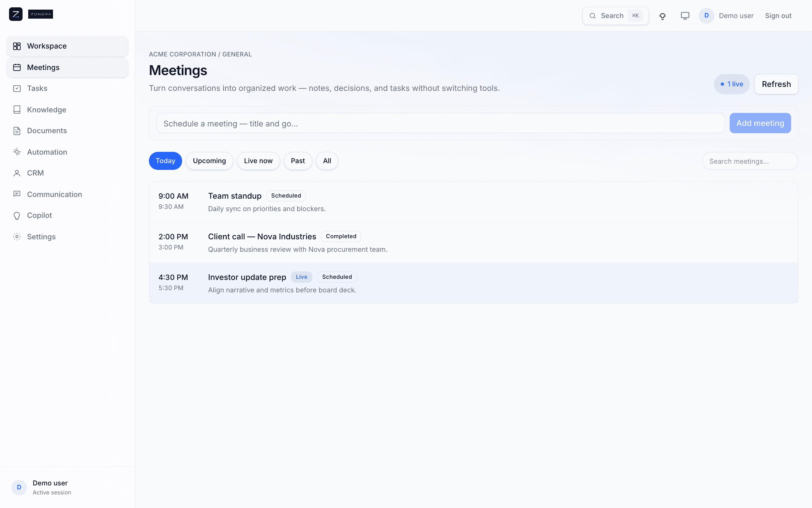Viewport: 812px width, 508px height.
Task: Click the 2:00 PM start time
Action: [173, 237]
